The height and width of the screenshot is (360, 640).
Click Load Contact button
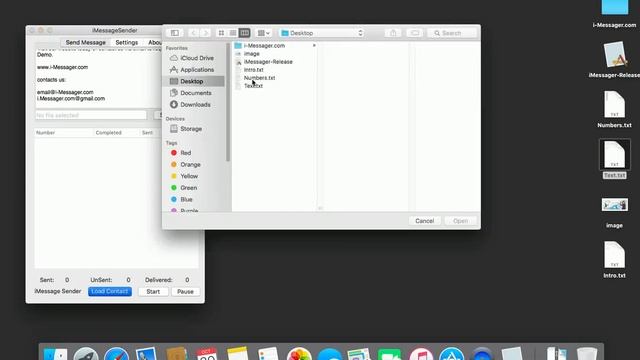point(110,291)
